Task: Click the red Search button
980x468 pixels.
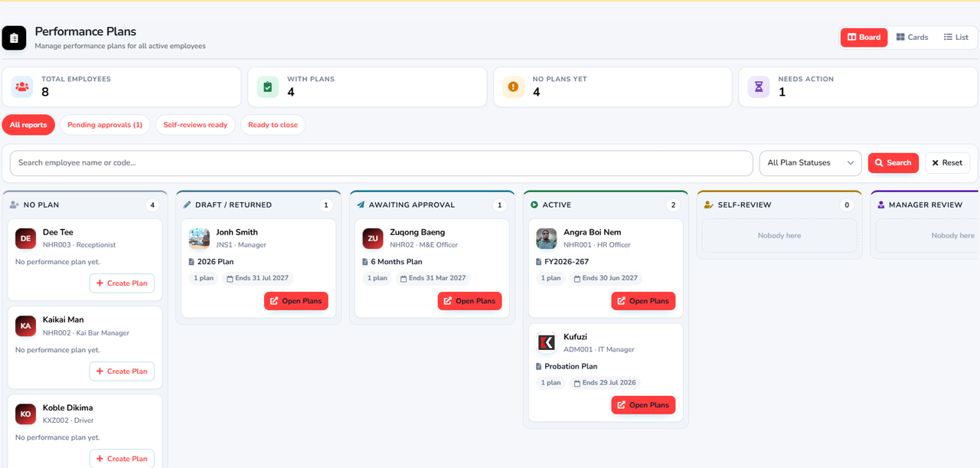Action: [x=893, y=163]
